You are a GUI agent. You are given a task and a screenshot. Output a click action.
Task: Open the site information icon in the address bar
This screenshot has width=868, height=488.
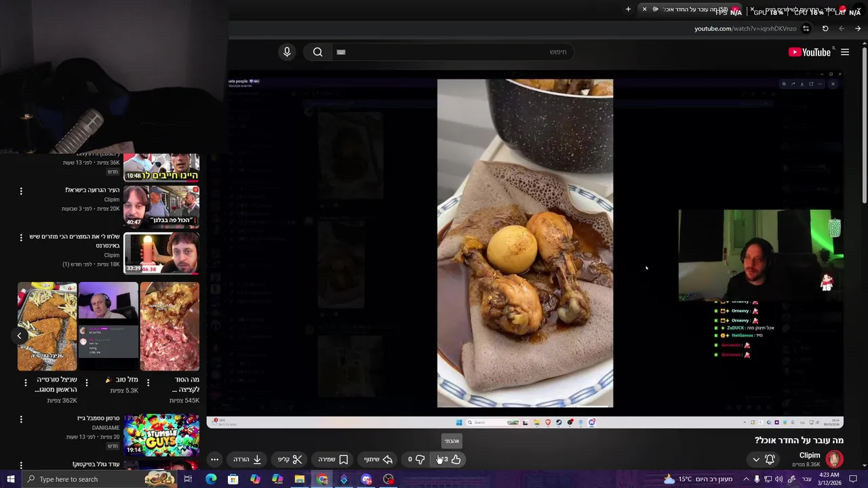(x=806, y=28)
